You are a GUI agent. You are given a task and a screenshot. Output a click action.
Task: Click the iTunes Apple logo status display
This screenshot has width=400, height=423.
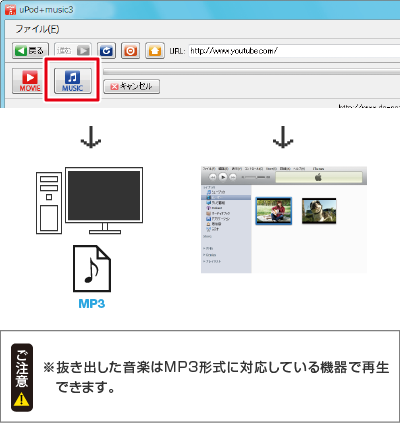pyautogui.click(x=319, y=177)
